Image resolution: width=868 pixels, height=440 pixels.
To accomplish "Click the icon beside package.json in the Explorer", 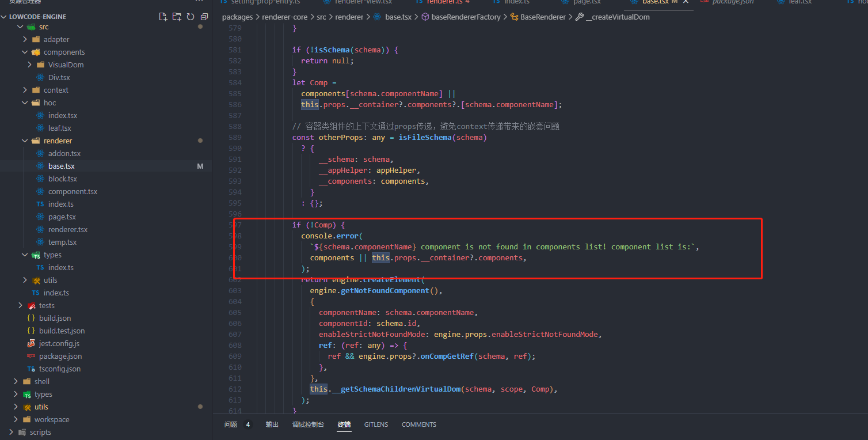I will click(32, 356).
